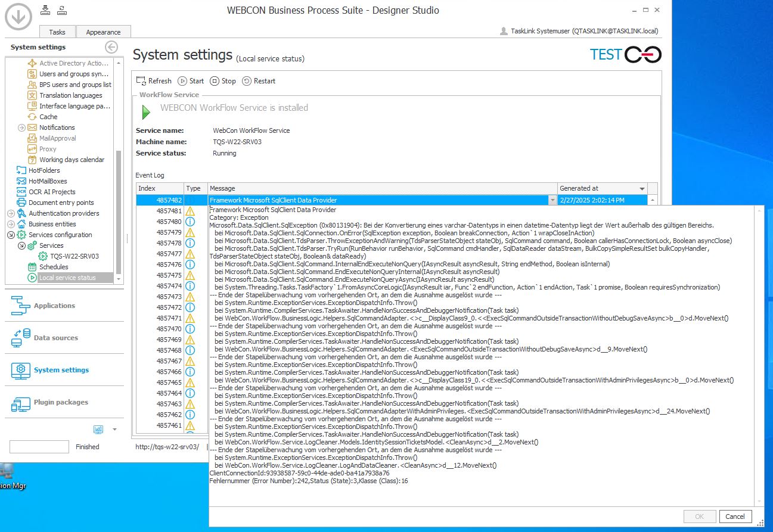Image resolution: width=773 pixels, height=532 pixels.
Task: Click the refresh-drive icon in top bar
Action: click(62, 9)
